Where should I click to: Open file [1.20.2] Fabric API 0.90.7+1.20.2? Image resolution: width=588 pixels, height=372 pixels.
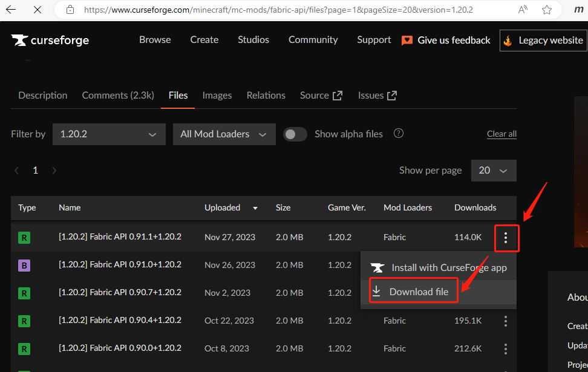point(120,292)
